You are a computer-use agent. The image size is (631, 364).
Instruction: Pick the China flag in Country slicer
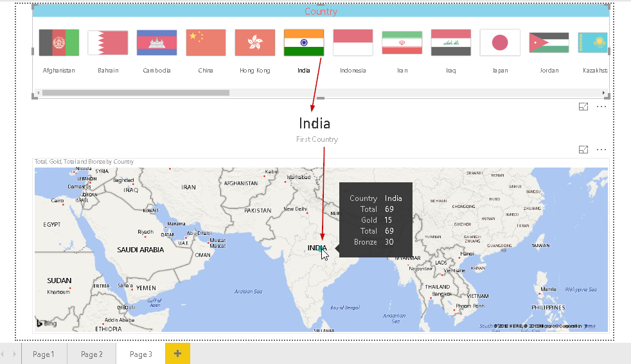[206, 43]
